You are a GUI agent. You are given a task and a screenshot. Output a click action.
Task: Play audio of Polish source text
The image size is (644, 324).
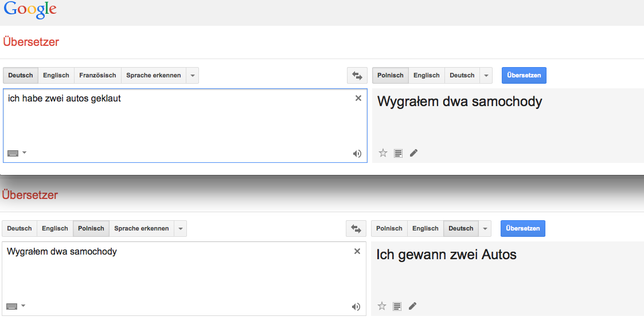[356, 307]
